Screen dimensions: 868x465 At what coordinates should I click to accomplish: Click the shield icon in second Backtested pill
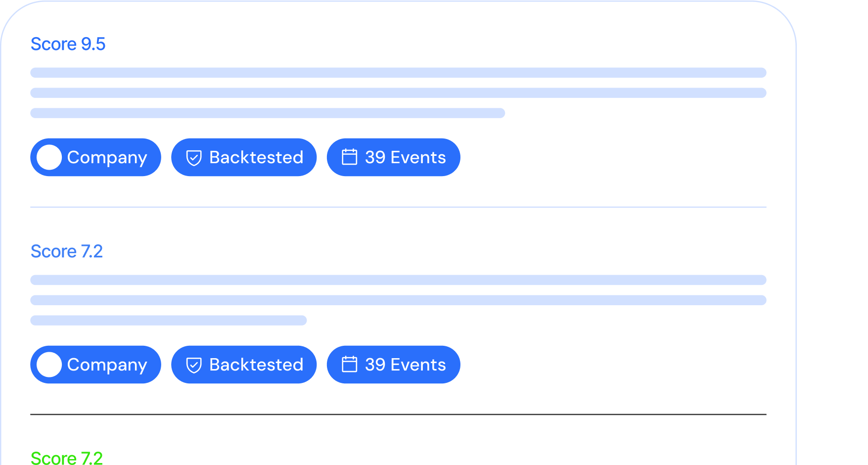tap(194, 365)
